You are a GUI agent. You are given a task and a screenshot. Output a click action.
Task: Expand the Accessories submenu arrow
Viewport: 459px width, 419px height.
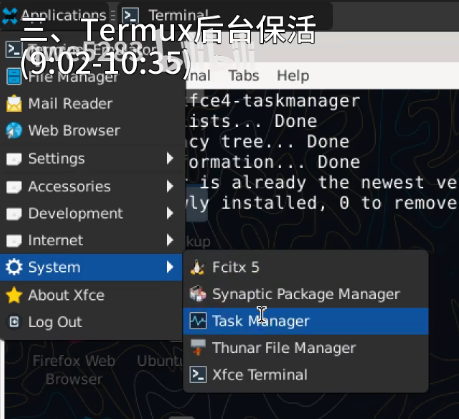[x=170, y=186]
